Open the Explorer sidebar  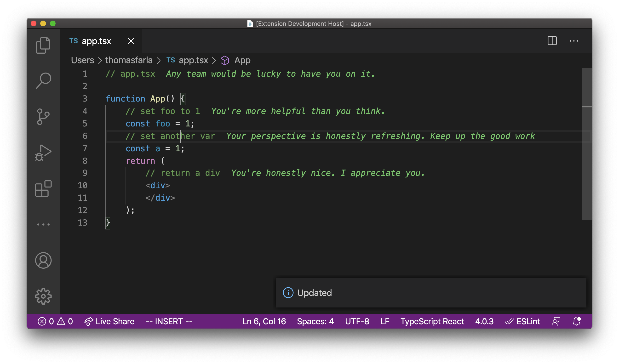43,45
